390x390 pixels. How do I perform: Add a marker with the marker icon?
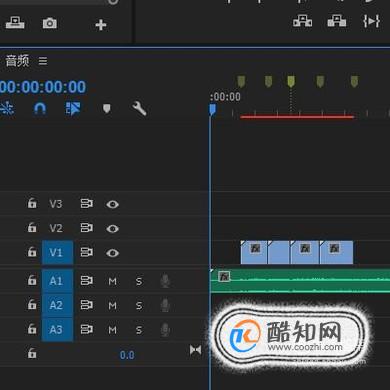coord(107,109)
